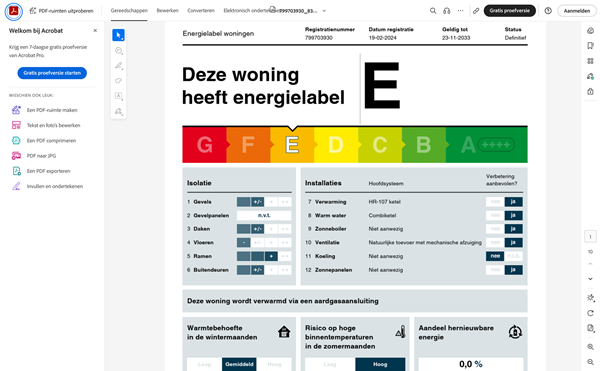
Task: Click valid-until date '23-11-2033'
Action: 456,38
